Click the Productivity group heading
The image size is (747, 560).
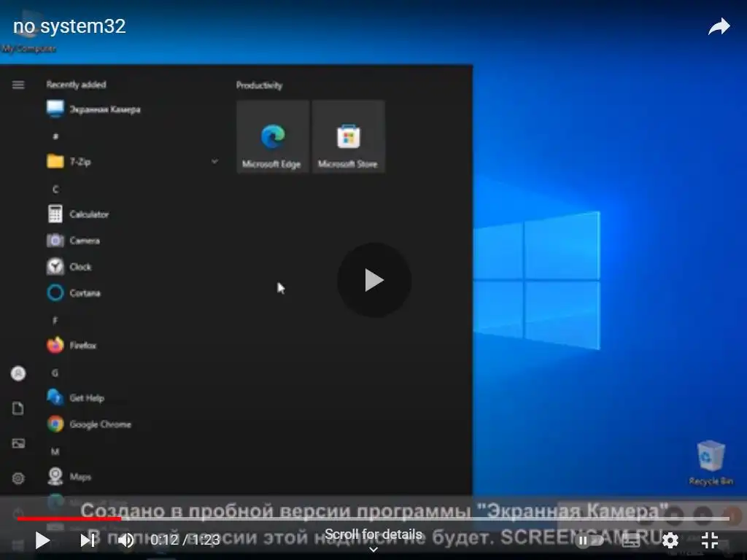(259, 85)
